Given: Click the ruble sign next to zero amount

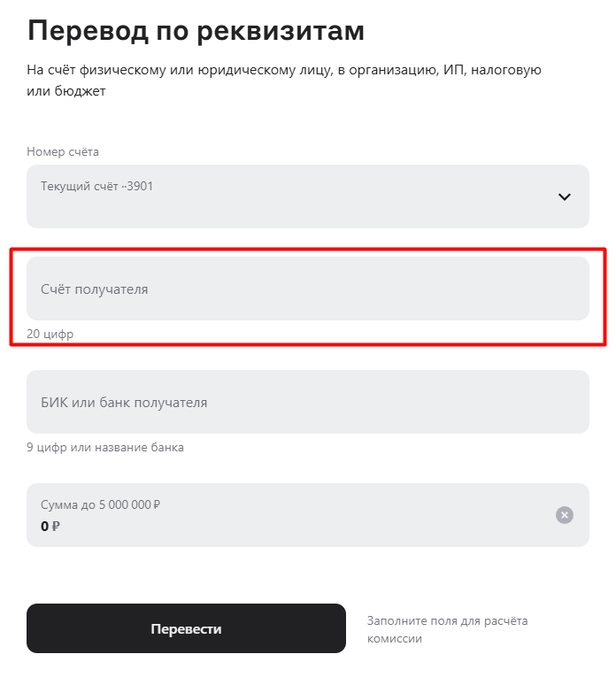Looking at the screenshot, I should pos(56,526).
